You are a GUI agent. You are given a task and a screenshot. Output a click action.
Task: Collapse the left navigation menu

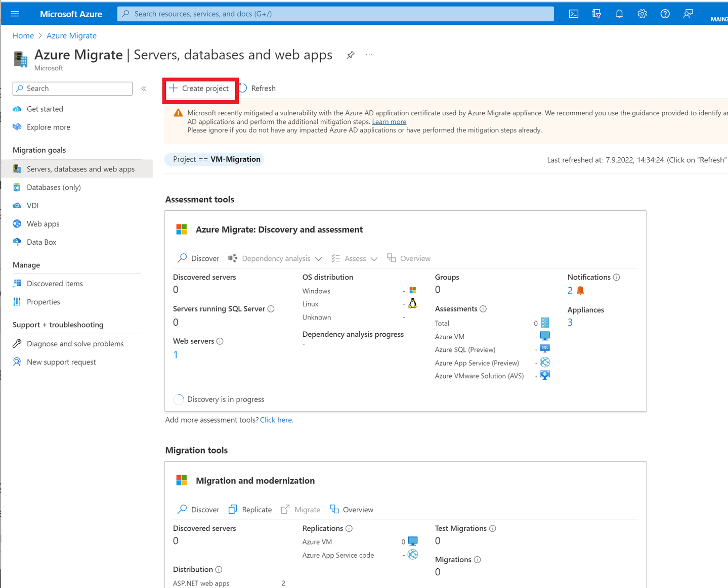144,88
